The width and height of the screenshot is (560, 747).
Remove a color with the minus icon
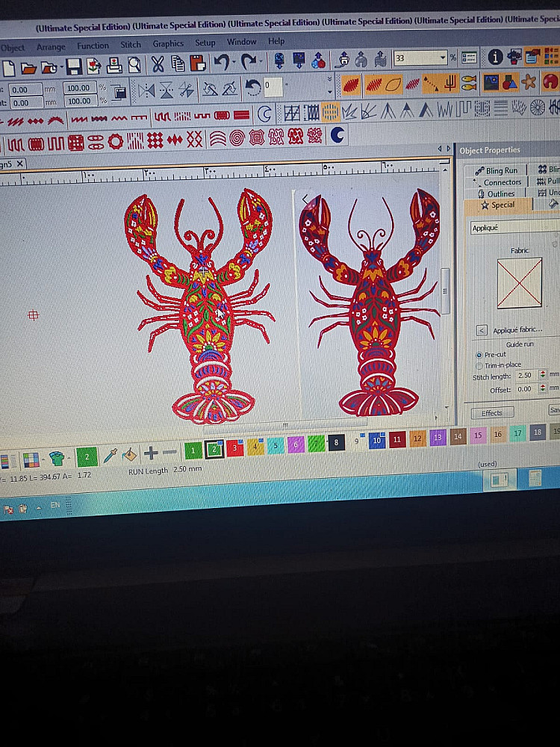click(169, 452)
